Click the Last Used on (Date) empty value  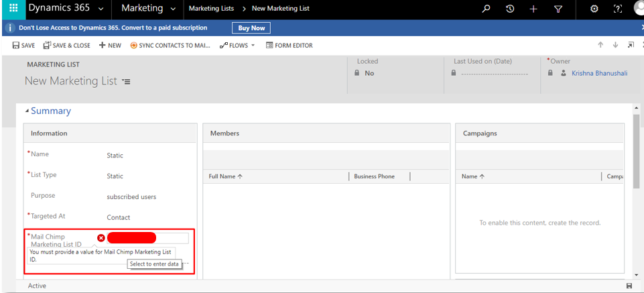(495, 74)
